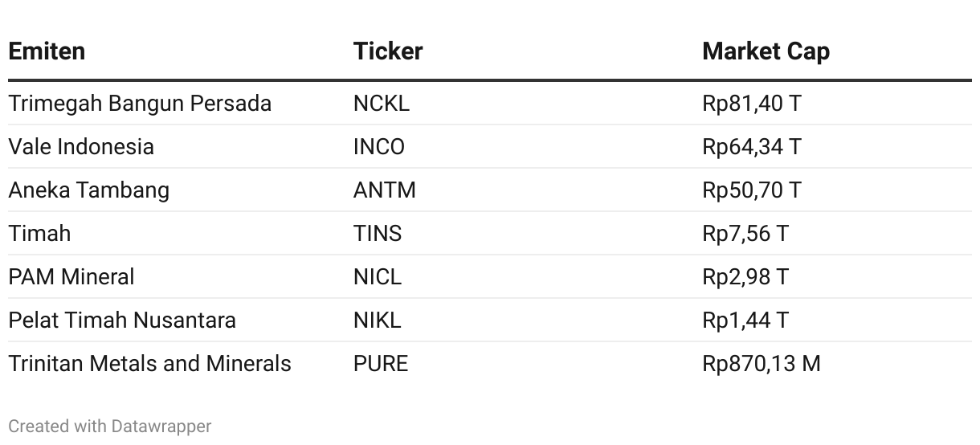Click the ANTM ticker cell
The height and width of the screenshot is (445, 980).
coord(385,190)
